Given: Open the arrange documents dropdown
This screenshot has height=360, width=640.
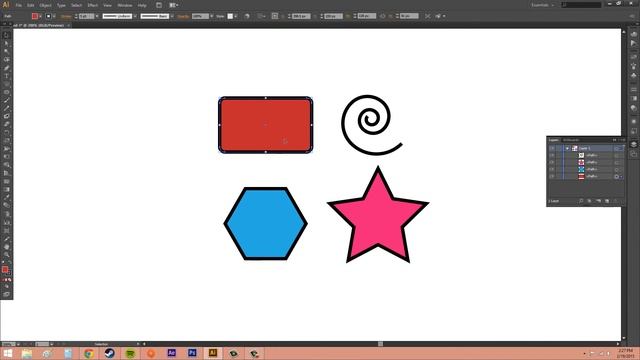Looking at the screenshot, I should (174, 5).
